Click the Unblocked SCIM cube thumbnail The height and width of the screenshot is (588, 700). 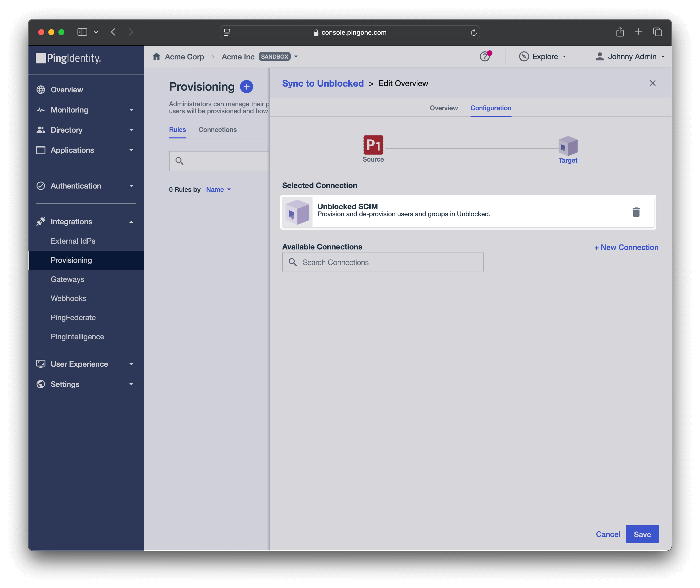coord(297,212)
